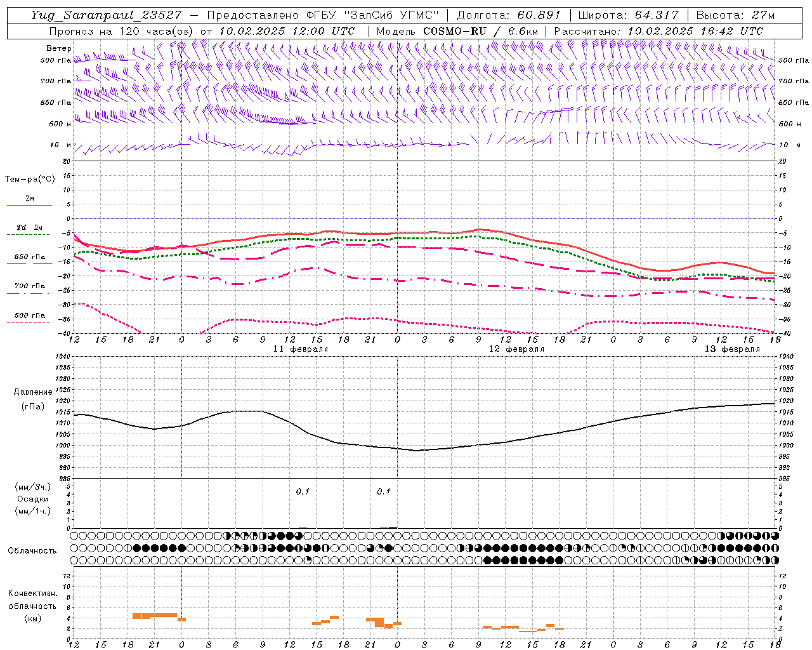Click the Осадки panel label
The width and height of the screenshot is (812, 650).
tap(33, 499)
